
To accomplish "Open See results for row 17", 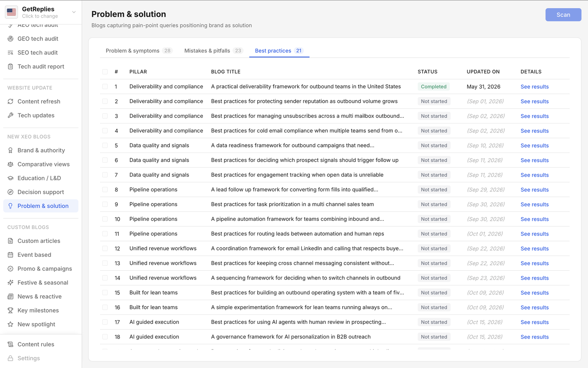I will 535,322.
